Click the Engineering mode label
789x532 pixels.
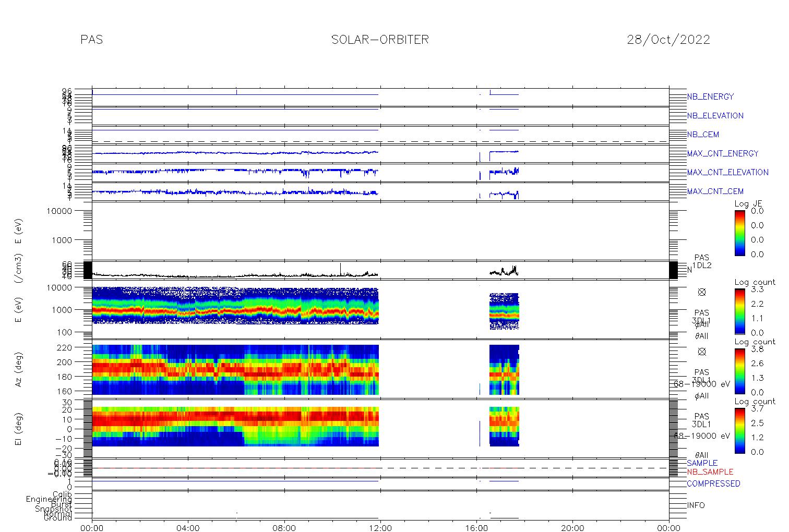pos(49,499)
